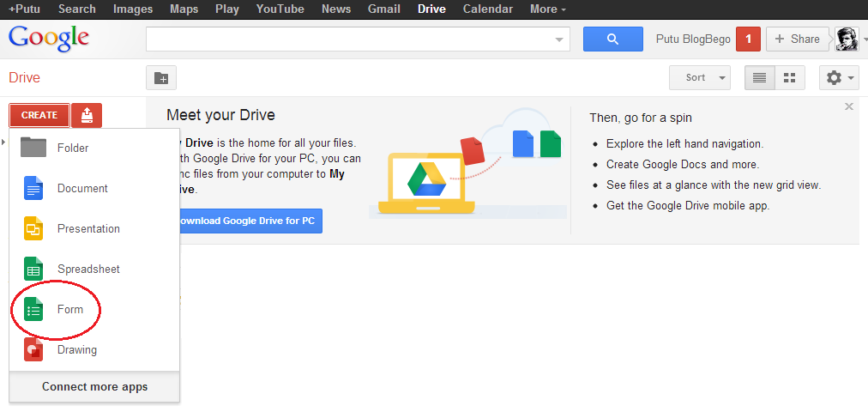Open the More menu in top bar
Viewport: 868px width, 412px height.
pyautogui.click(x=548, y=9)
